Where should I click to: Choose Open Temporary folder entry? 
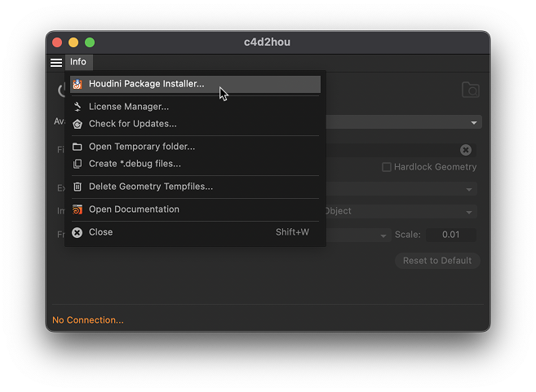195,147
